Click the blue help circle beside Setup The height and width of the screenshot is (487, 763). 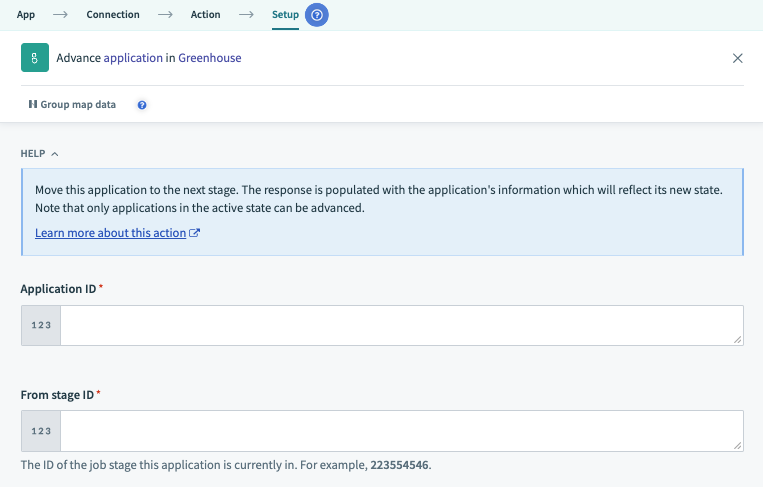(317, 15)
